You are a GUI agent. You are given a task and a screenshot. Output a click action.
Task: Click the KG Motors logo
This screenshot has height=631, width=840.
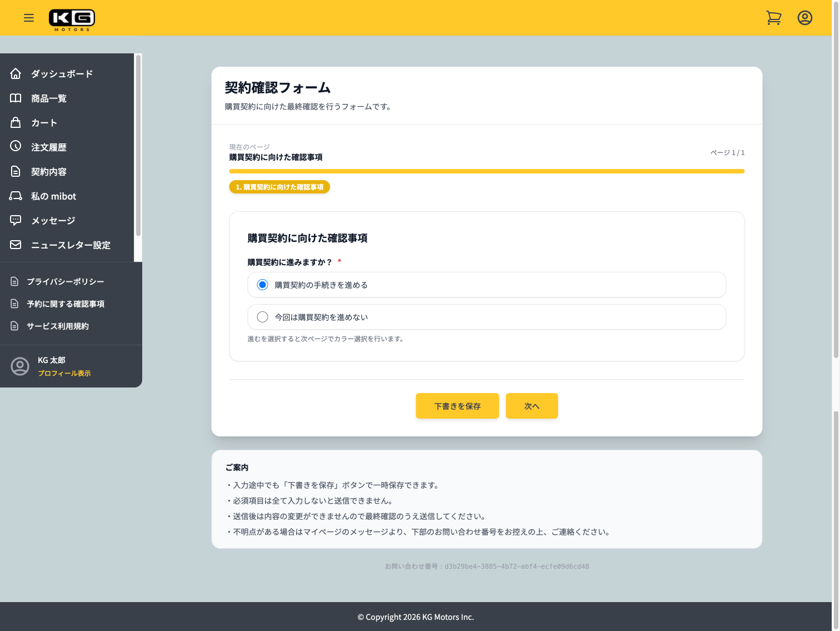click(72, 17)
